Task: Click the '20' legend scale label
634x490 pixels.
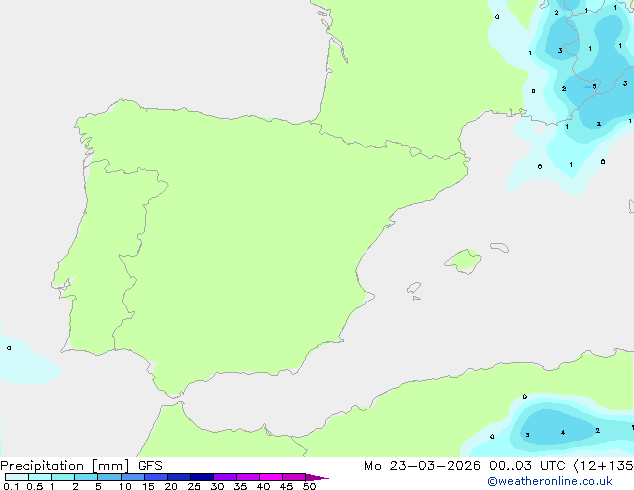Action: click(171, 486)
